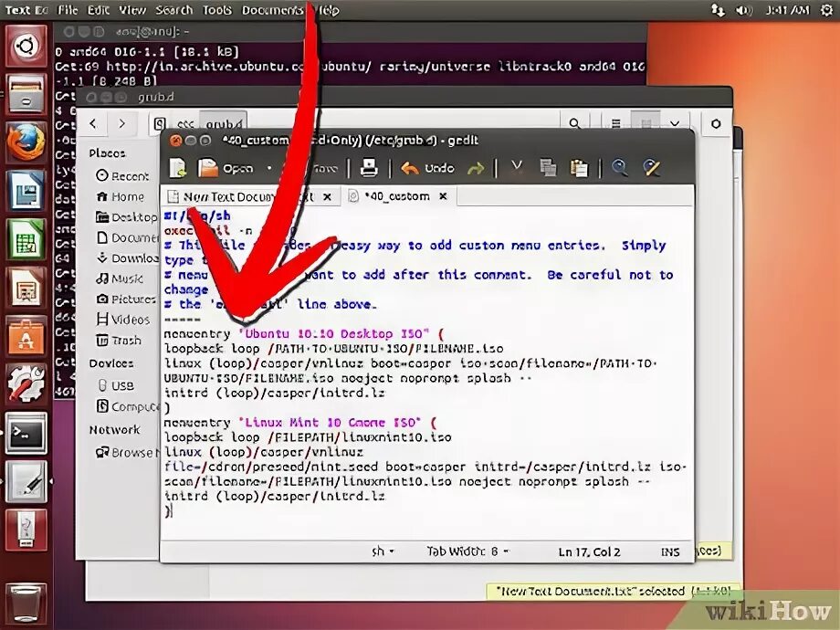Screen dimensions: 840x630
Task: Open System Settings from the launcher
Action: point(26,383)
